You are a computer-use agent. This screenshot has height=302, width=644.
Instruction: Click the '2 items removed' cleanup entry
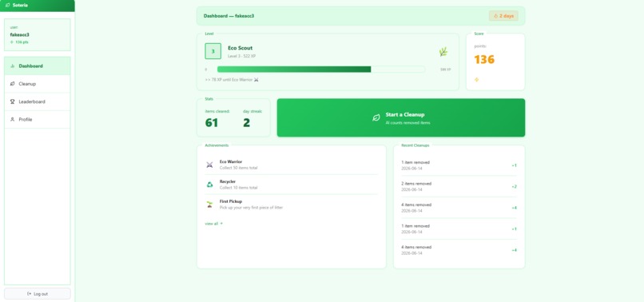pyautogui.click(x=459, y=186)
